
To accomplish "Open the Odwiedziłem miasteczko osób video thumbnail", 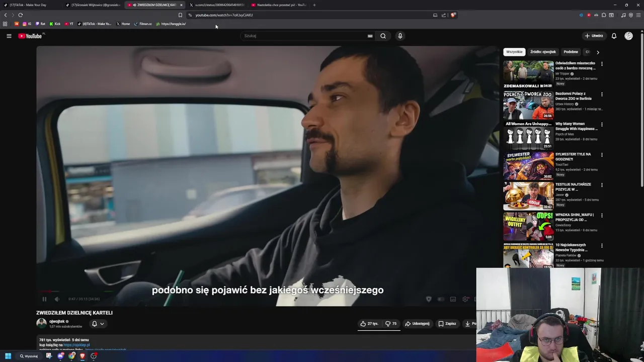I will [528, 74].
